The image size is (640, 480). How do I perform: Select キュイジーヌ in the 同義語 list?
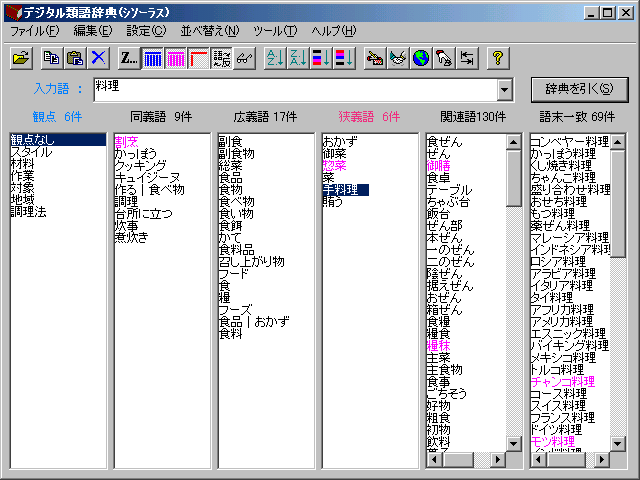click(x=147, y=178)
